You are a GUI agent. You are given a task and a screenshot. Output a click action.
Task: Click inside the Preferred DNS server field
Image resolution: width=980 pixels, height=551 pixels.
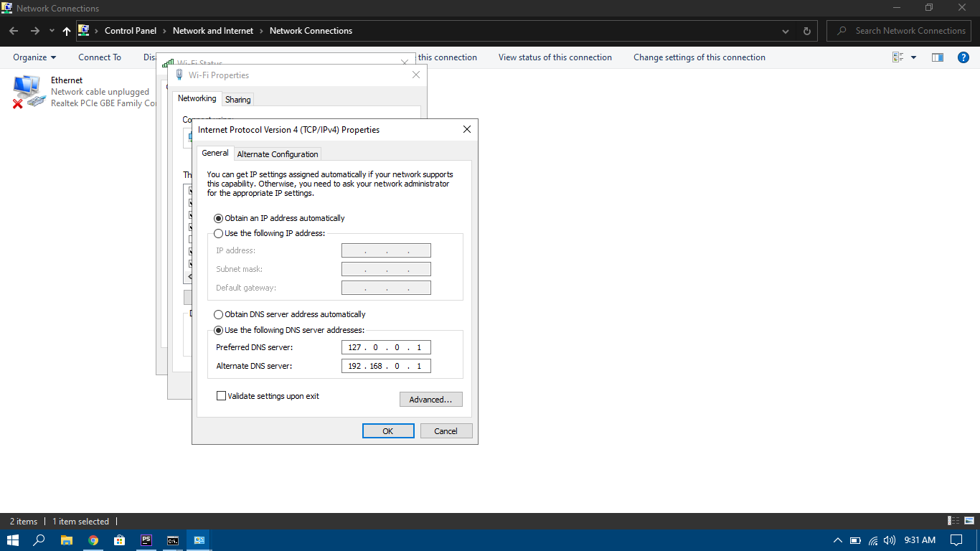[386, 347]
